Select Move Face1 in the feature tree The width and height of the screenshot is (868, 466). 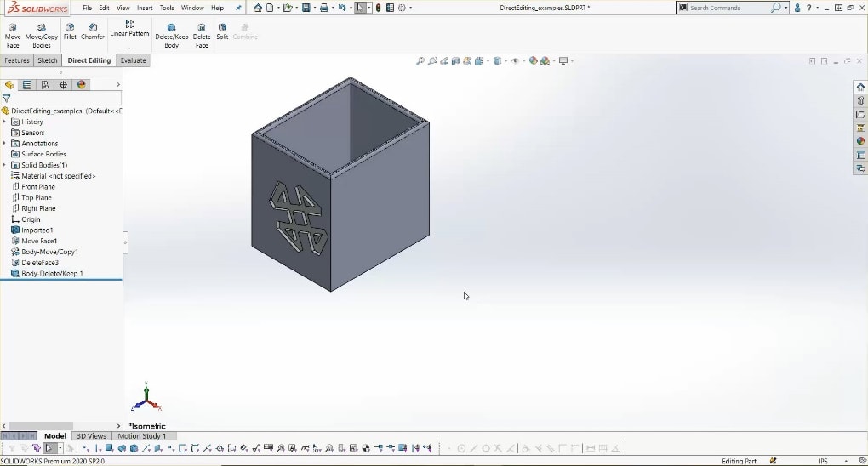[x=39, y=241]
